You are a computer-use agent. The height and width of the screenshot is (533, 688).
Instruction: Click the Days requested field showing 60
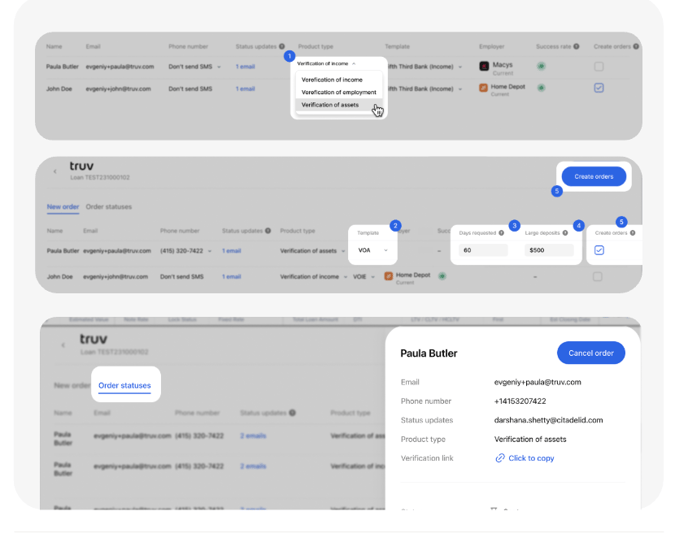[483, 250]
